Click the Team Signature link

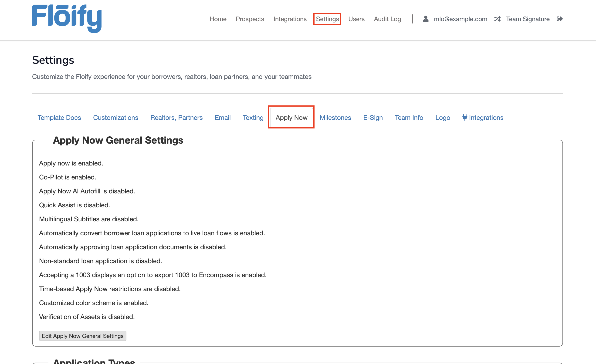pyautogui.click(x=527, y=19)
